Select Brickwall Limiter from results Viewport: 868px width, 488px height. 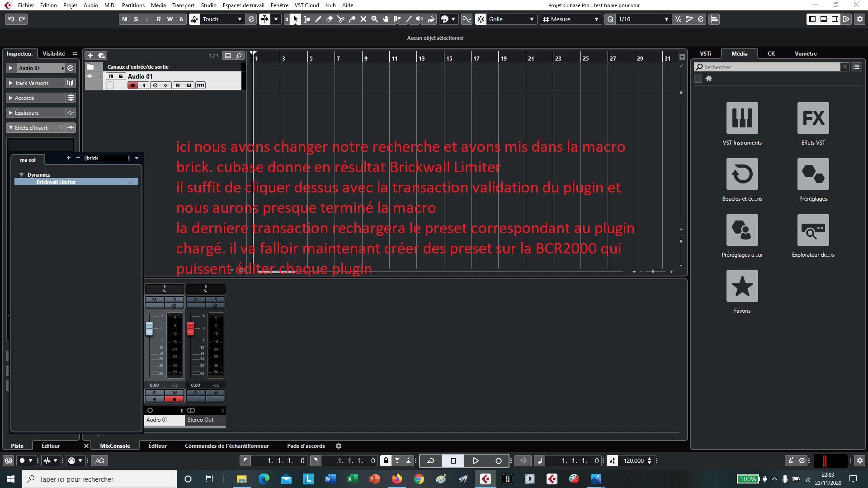(x=56, y=182)
